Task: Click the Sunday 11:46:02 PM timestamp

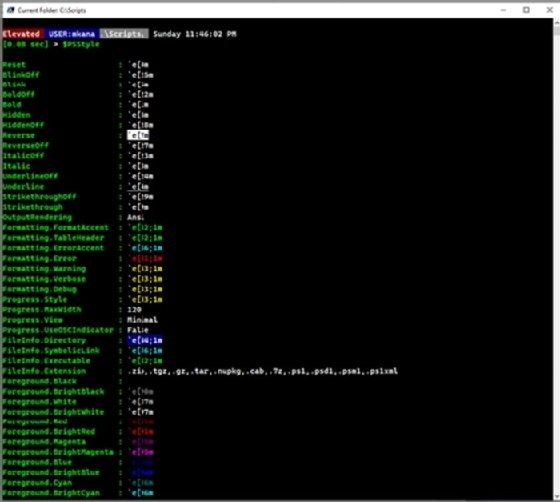Action: pyautogui.click(x=195, y=34)
